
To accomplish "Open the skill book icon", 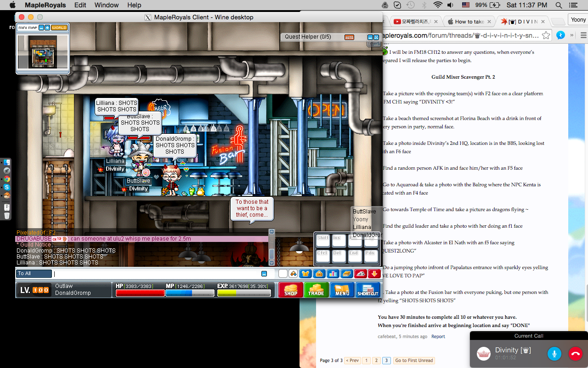I will pyautogui.click(x=347, y=274).
